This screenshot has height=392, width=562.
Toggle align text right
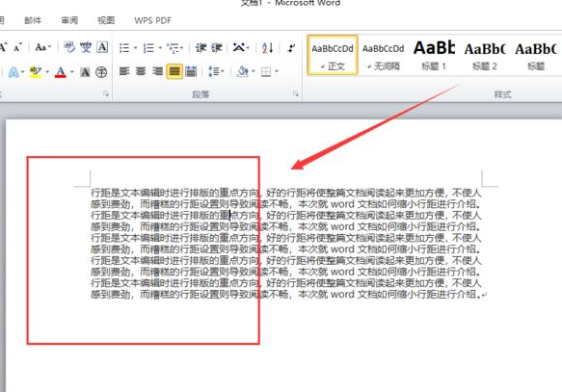(x=157, y=71)
